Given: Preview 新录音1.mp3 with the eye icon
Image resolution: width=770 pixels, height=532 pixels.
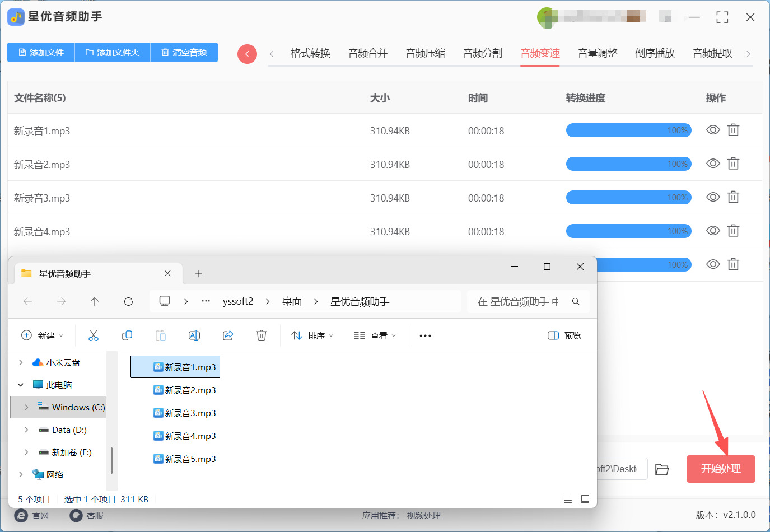Looking at the screenshot, I should click(713, 130).
